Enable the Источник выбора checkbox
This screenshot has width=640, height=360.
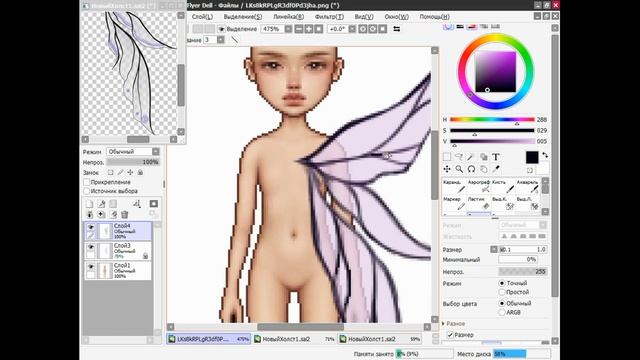pyautogui.click(x=87, y=191)
